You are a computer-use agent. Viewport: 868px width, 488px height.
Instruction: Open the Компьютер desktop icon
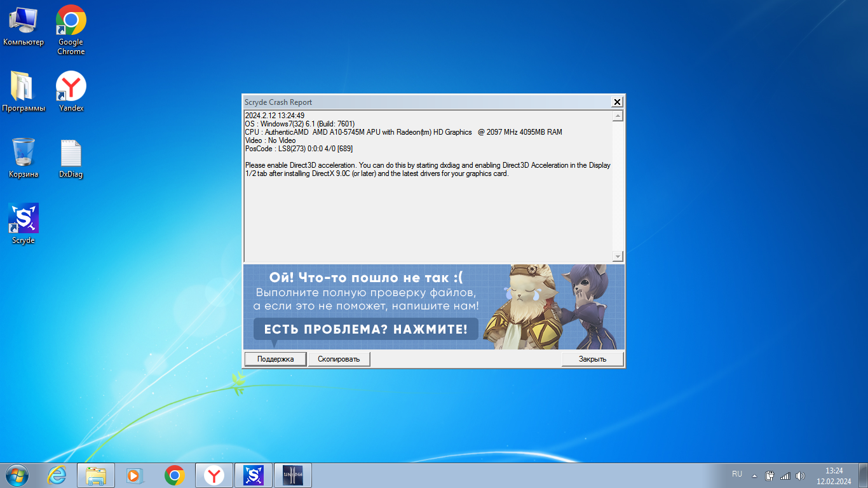point(23,21)
